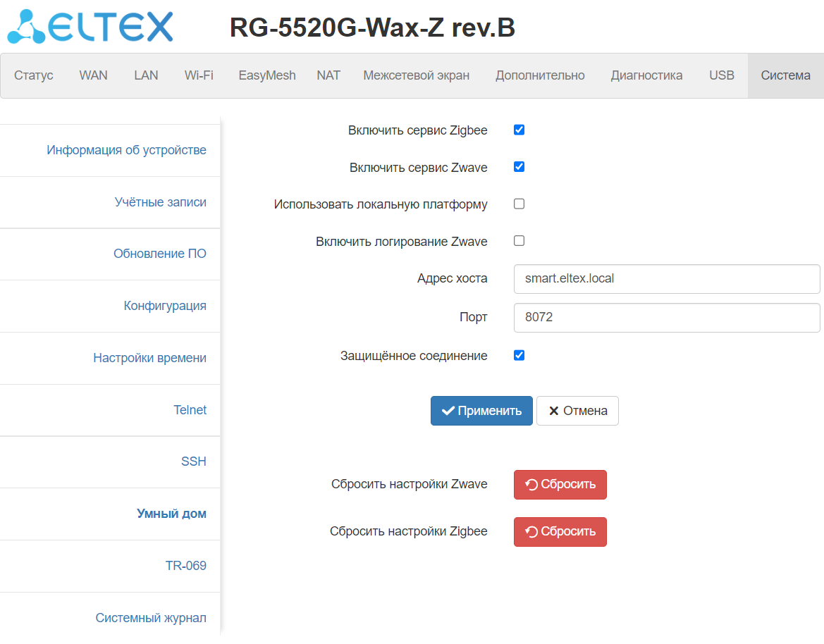Open the NAT tab
824x644 pixels.
[328, 75]
